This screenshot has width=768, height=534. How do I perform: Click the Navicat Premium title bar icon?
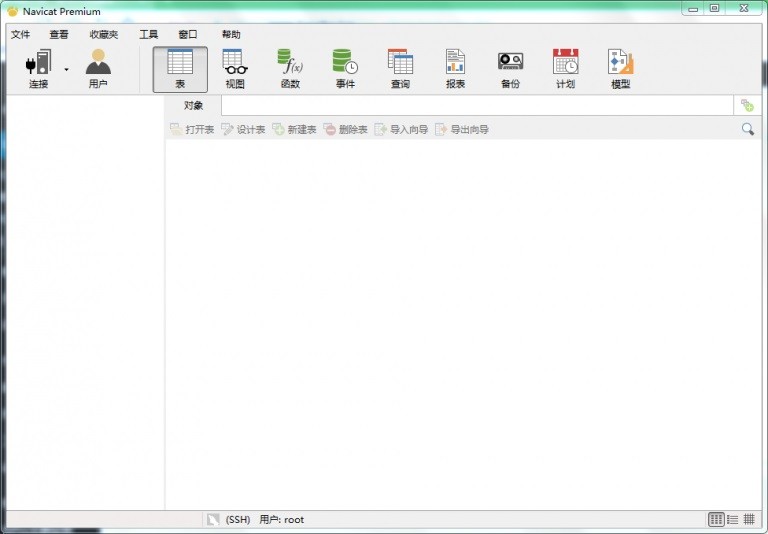[x=12, y=11]
